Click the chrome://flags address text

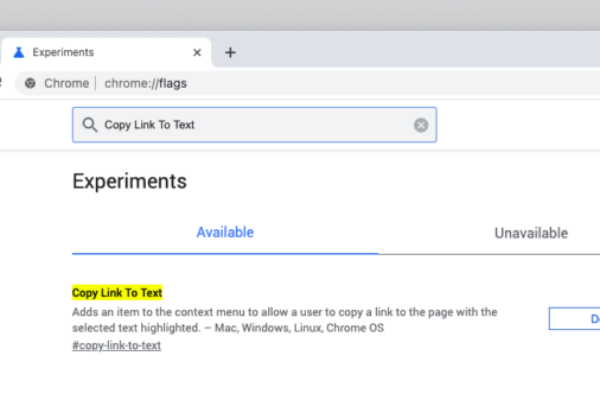pyautogui.click(x=145, y=83)
